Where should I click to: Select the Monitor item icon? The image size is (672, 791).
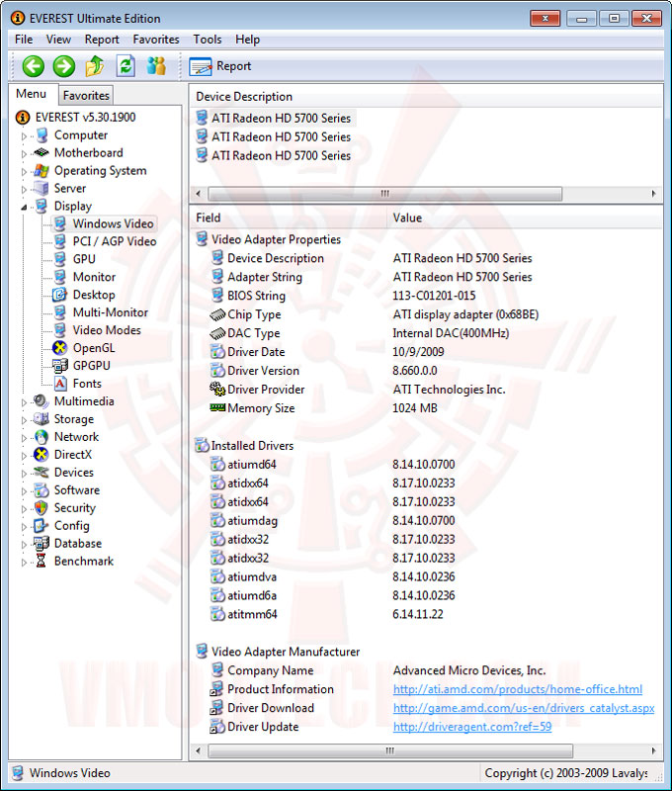60,277
